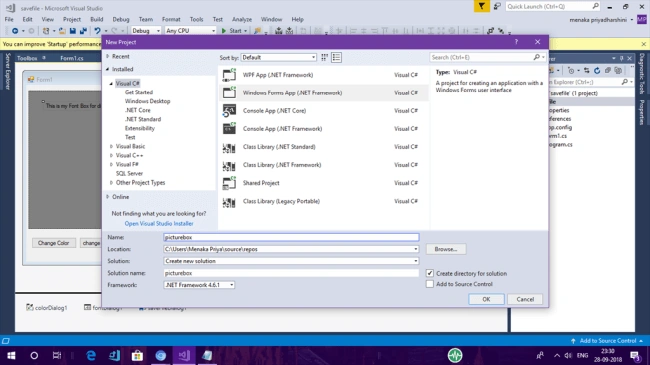Click the Help question mark in dialog
The height and width of the screenshot is (365, 650).
click(x=516, y=42)
